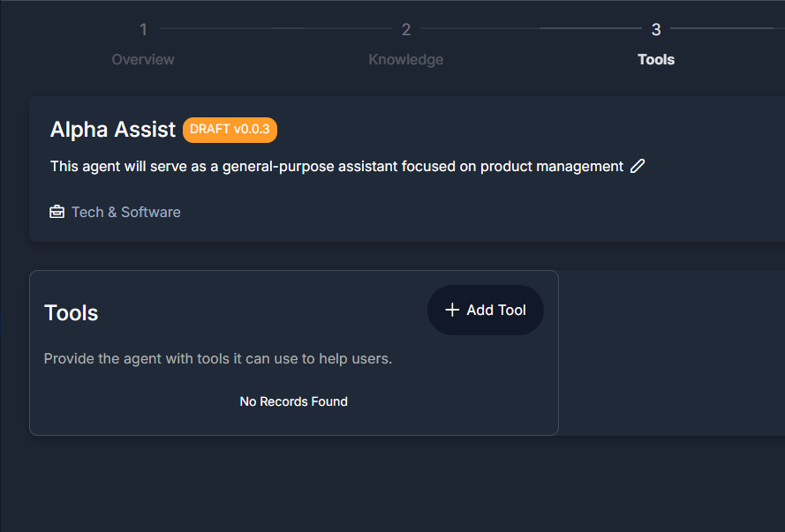785x532 pixels.
Task: Click the agent description about product management
Action: [336, 167]
